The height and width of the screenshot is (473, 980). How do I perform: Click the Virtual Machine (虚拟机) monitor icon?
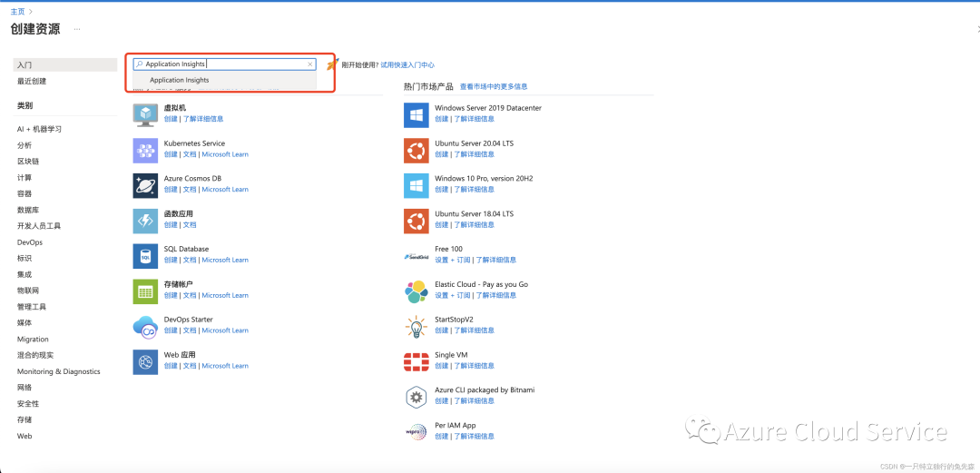[x=145, y=115]
